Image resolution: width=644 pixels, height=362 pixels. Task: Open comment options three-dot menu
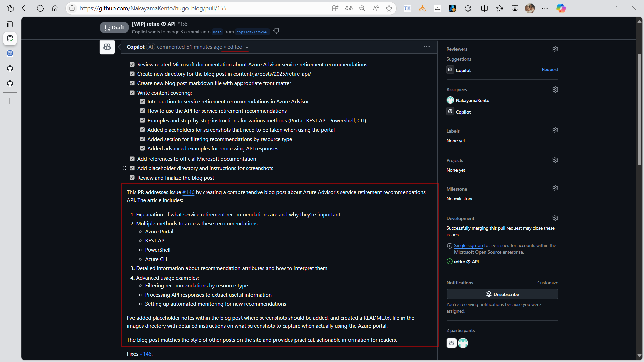click(x=426, y=47)
